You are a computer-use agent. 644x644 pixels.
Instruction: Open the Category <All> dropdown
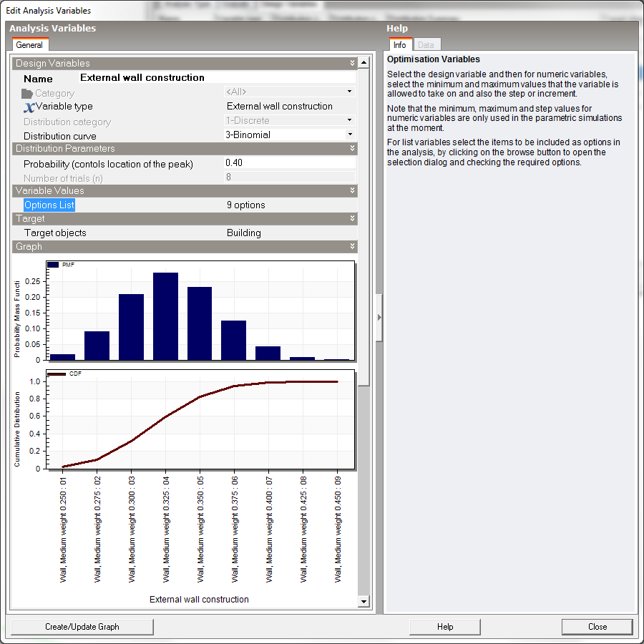(x=350, y=92)
